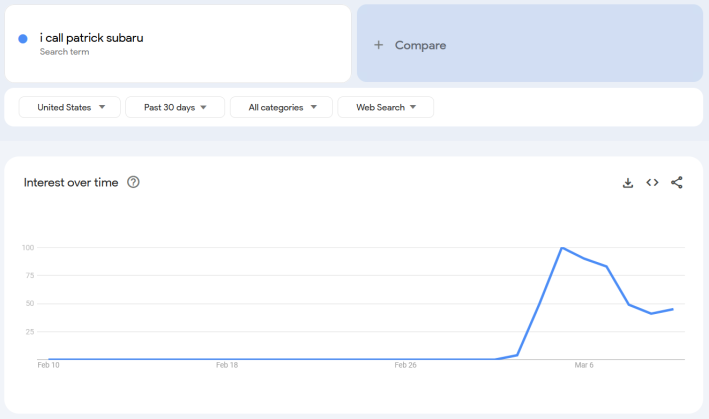Click the 'Search term' label

click(64, 52)
